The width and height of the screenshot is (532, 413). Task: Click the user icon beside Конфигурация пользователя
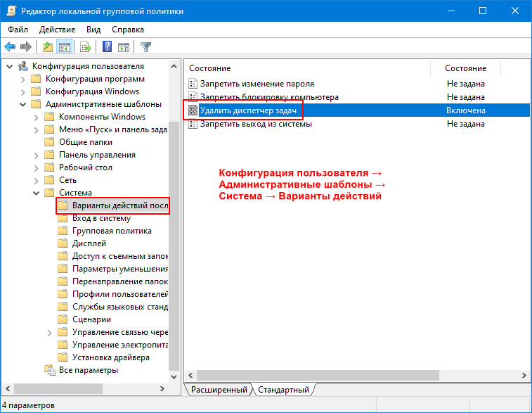tap(23, 66)
